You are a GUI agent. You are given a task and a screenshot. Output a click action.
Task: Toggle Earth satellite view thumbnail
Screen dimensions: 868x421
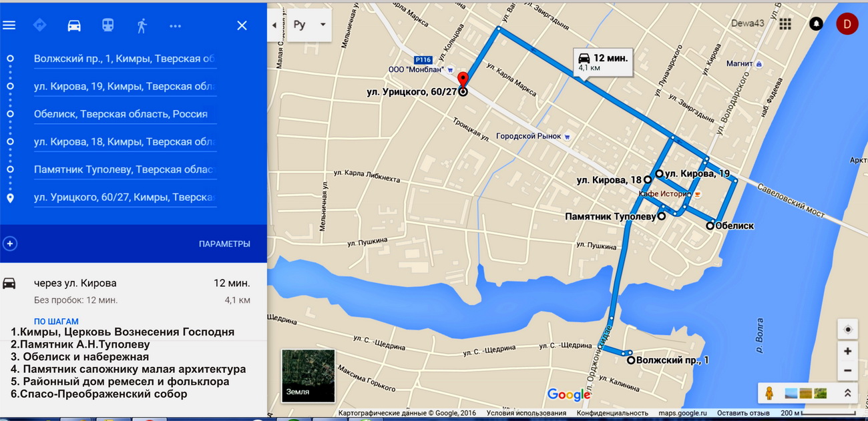[308, 376]
